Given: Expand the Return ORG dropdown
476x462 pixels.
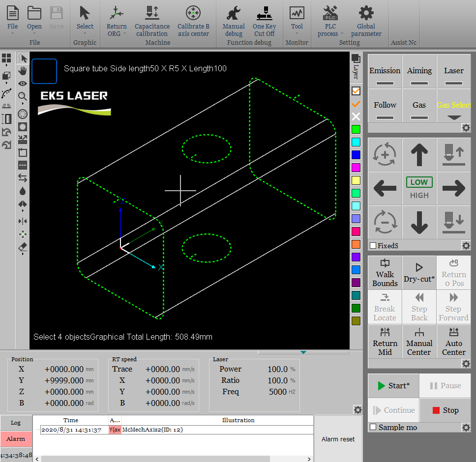Looking at the screenshot, I should (x=124, y=34).
